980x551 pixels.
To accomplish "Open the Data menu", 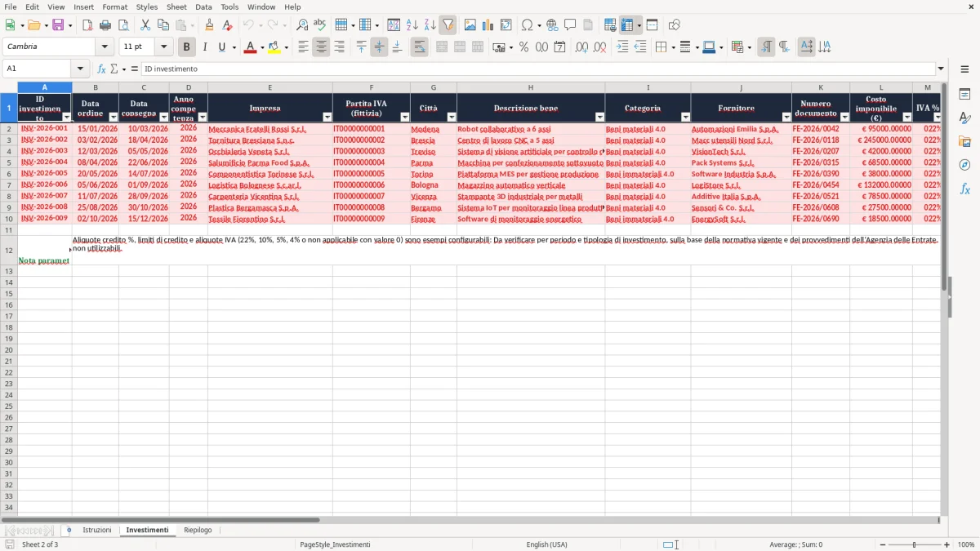I will point(203,7).
